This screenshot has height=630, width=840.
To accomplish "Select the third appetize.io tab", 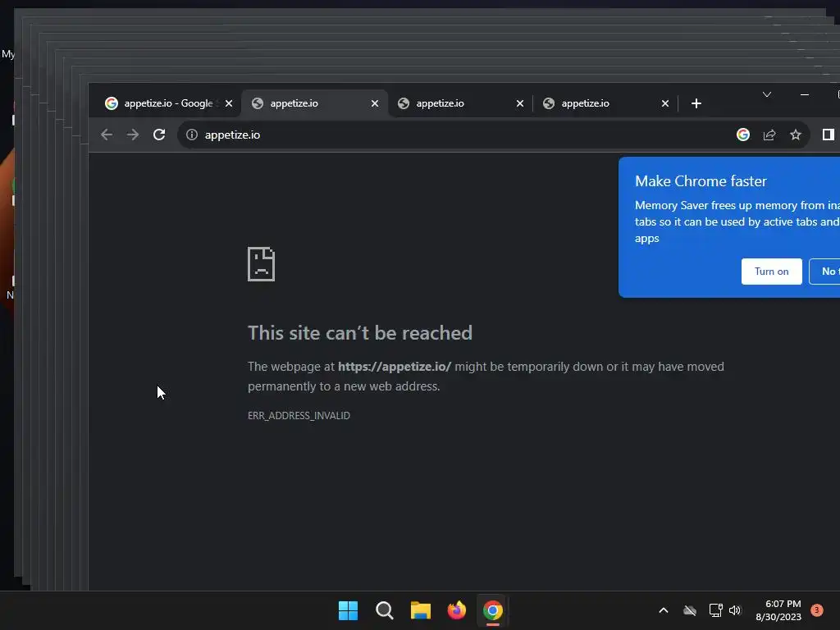I will (459, 103).
